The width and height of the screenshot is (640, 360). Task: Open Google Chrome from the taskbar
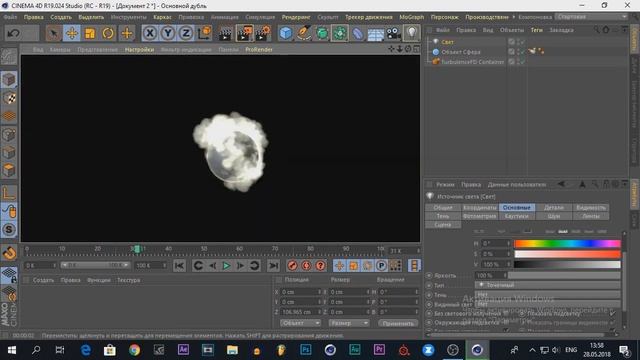click(x=134, y=350)
